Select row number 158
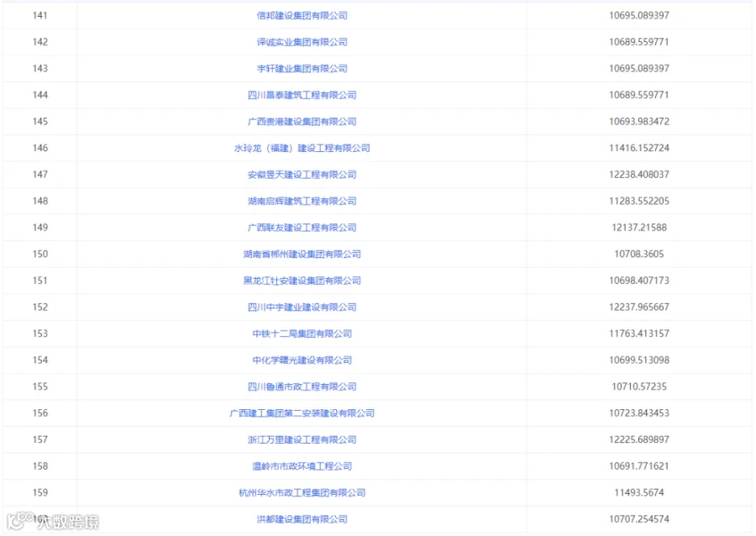The image size is (756, 536). click(40, 466)
